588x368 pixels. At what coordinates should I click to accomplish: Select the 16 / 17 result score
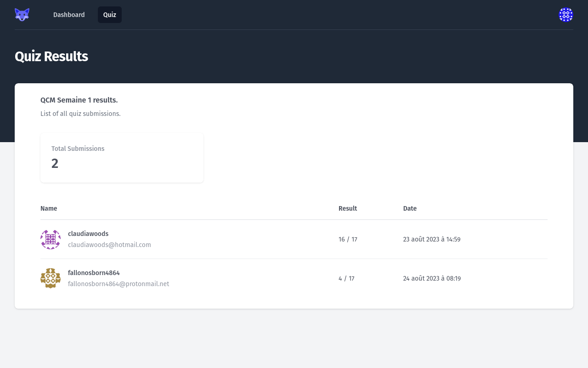coord(348,239)
